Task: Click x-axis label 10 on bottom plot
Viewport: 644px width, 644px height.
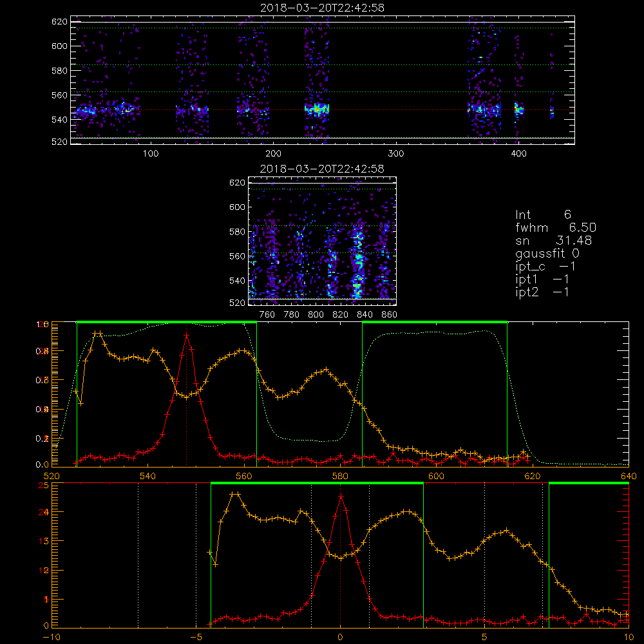Action: (629, 638)
